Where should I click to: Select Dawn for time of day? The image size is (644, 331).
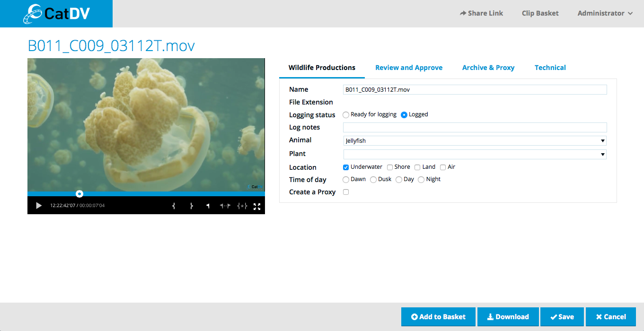click(x=346, y=180)
